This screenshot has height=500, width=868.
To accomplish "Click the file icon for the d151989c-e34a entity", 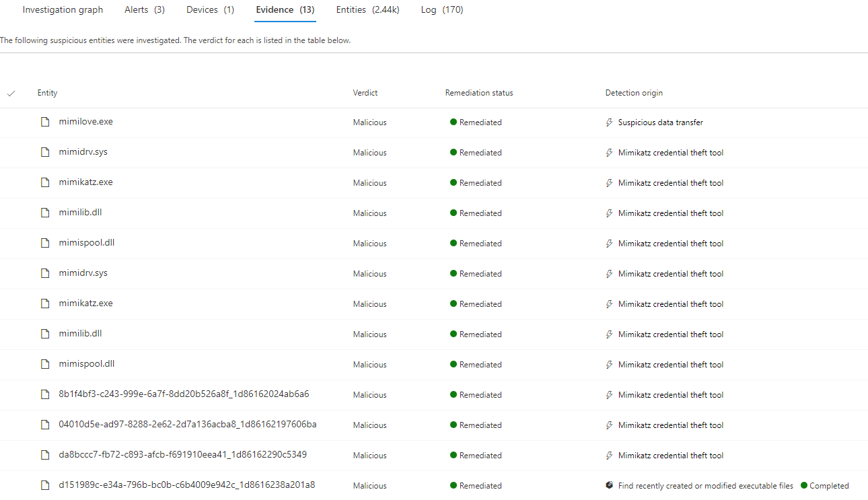I will pos(45,485).
